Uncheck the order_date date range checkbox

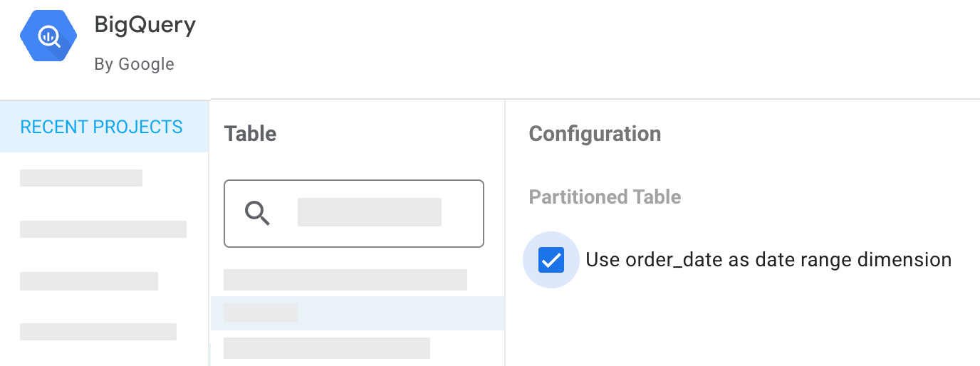pyautogui.click(x=551, y=260)
